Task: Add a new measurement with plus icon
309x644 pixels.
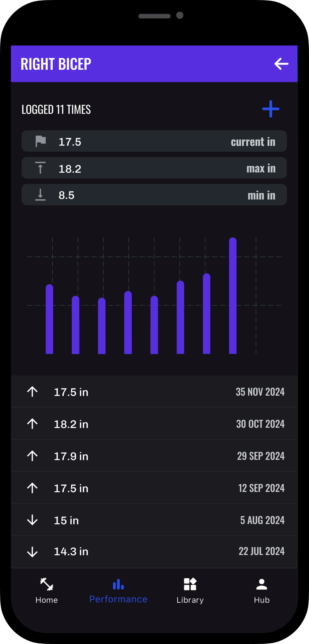Action: 271,109
